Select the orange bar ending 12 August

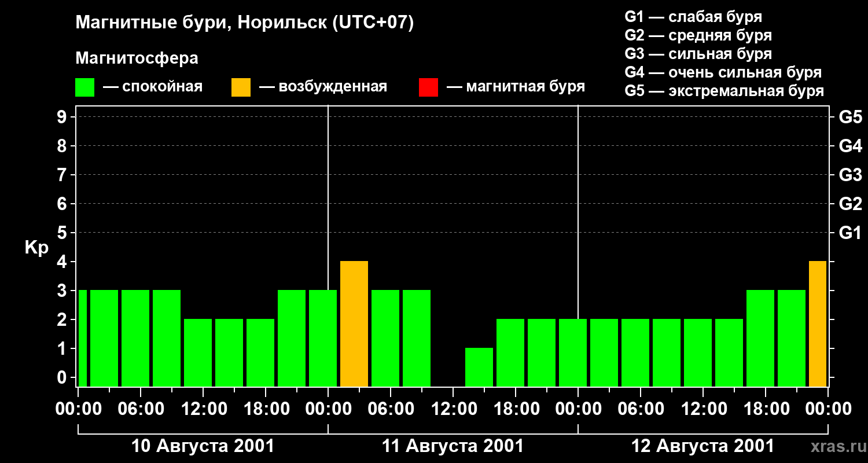(817, 324)
